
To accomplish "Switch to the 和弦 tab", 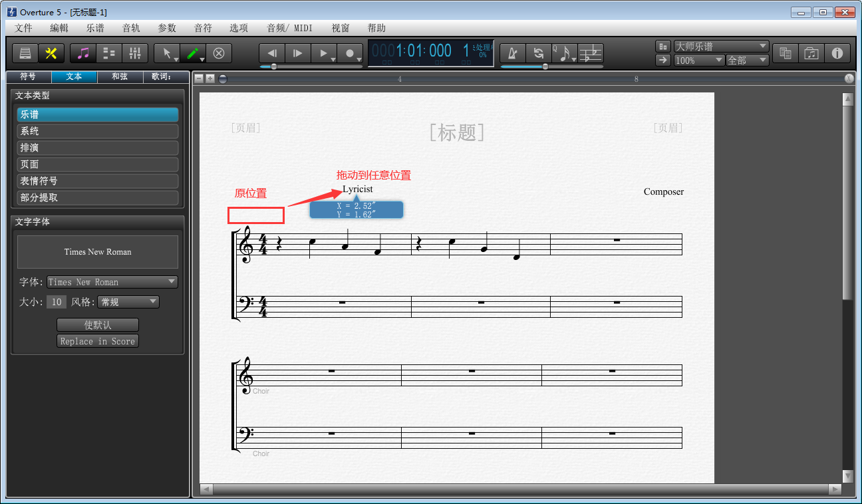I will tap(120, 76).
